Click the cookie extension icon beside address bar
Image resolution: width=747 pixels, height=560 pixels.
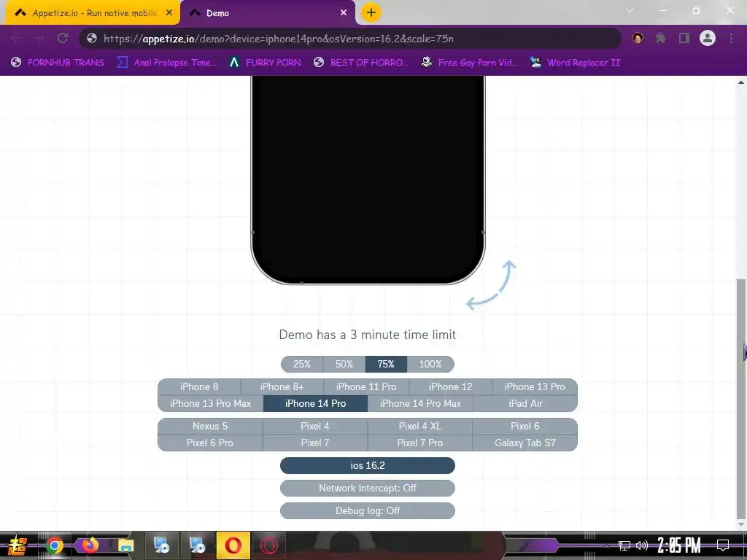pos(638,38)
